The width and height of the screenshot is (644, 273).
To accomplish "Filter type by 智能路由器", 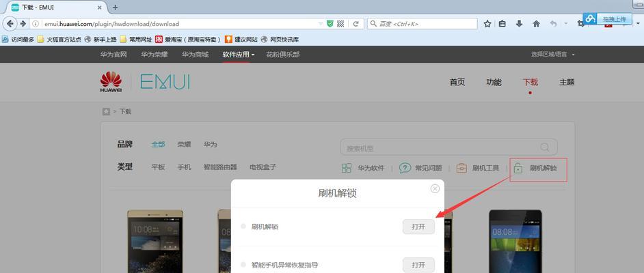I will click(x=220, y=167).
